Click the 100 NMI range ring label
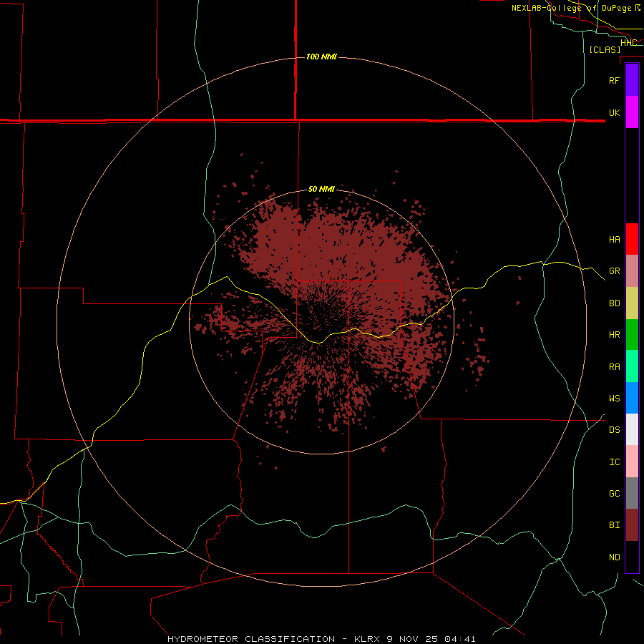Image resolution: width=644 pixels, height=644 pixels. pyautogui.click(x=321, y=57)
